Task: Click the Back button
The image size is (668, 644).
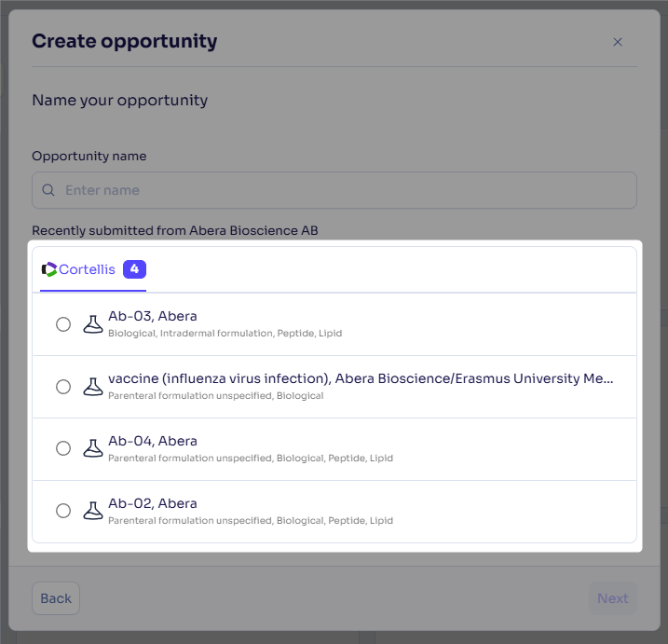Action: [x=56, y=598]
